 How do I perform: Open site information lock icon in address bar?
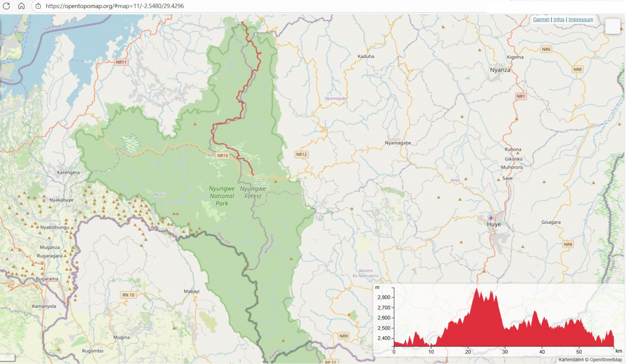tap(38, 6)
